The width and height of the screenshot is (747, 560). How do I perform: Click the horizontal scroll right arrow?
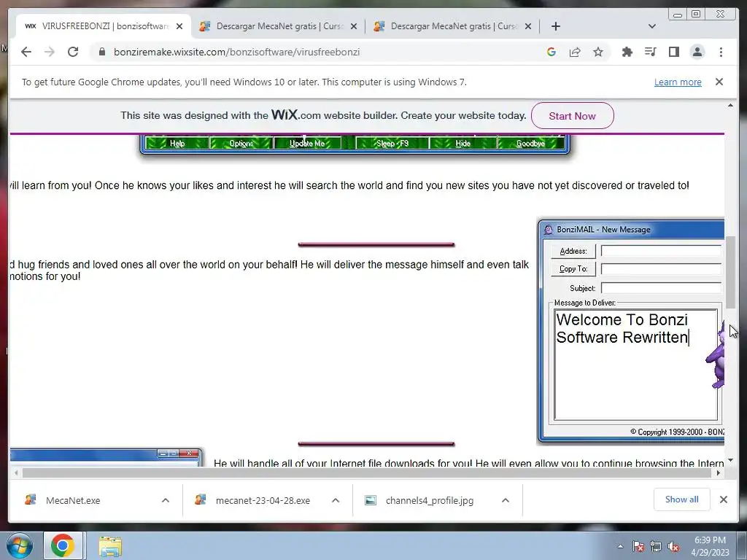coord(719,472)
